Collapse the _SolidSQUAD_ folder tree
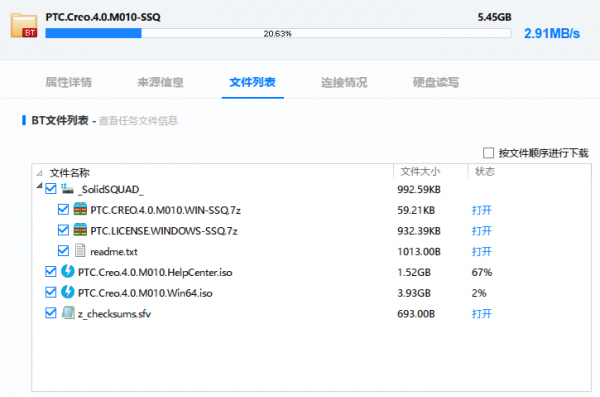This screenshot has width=600, height=397. pos(39,186)
